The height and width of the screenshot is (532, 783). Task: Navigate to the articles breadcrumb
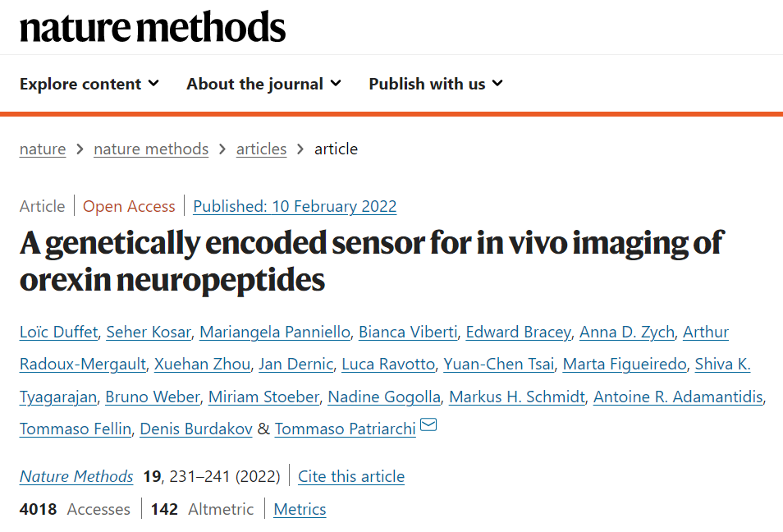click(261, 149)
